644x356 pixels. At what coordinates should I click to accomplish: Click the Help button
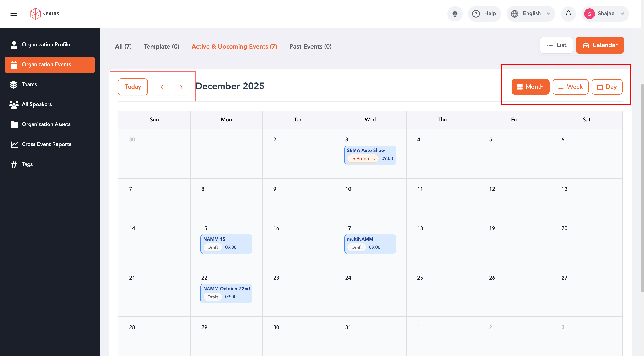[x=484, y=14]
